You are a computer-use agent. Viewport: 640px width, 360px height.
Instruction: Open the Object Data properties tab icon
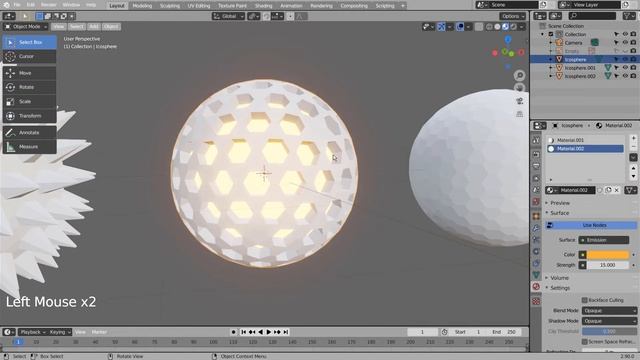tap(536, 275)
